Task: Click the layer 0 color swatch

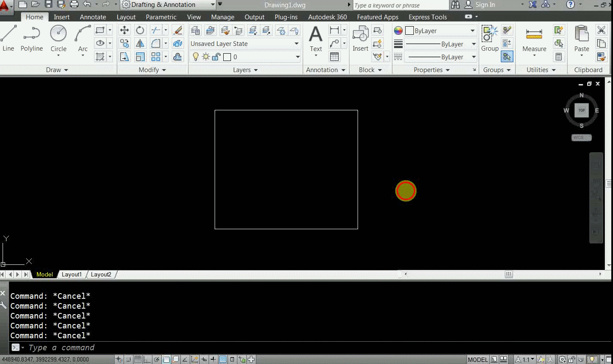Action: [227, 57]
